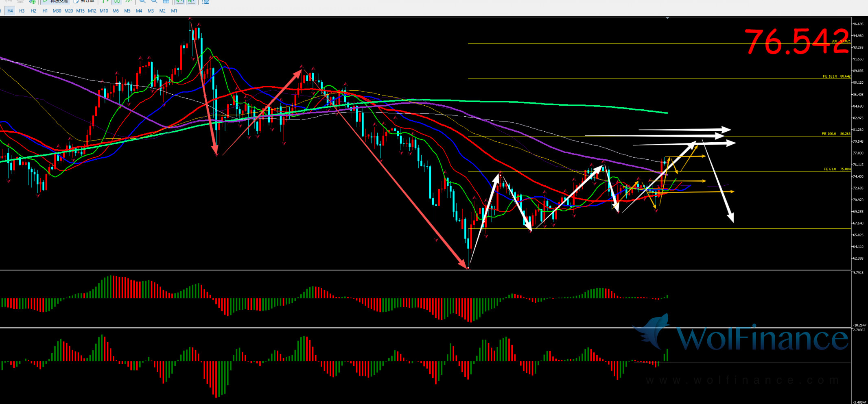
Task: Change timeframe to M15
Action: [x=80, y=11]
